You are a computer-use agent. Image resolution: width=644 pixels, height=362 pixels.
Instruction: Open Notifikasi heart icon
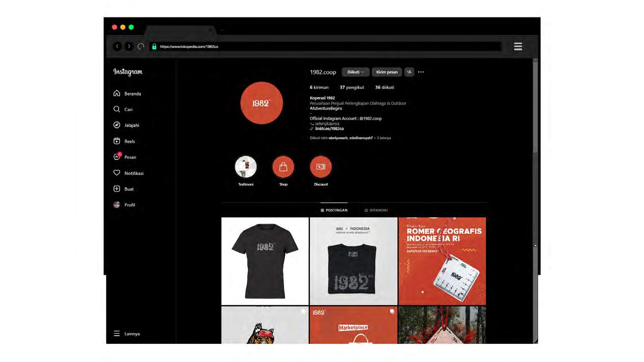point(117,173)
